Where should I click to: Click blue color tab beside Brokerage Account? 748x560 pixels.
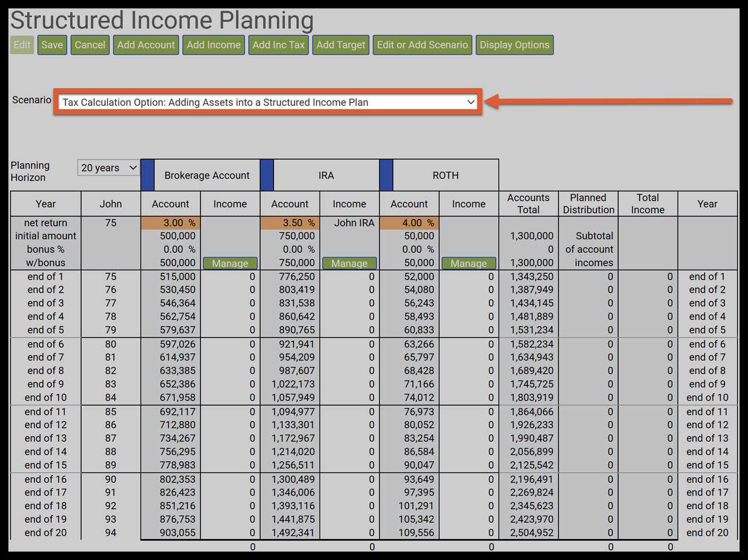coord(147,175)
